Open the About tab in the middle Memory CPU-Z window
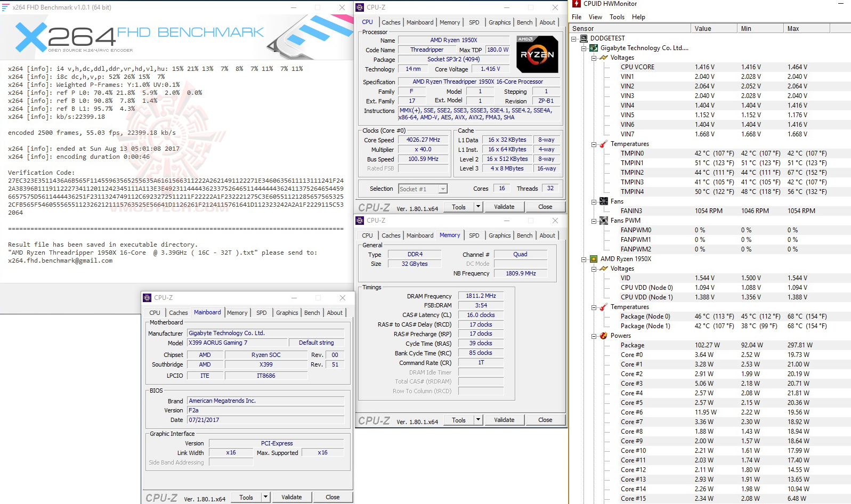The height and width of the screenshot is (504, 851). coord(547,235)
